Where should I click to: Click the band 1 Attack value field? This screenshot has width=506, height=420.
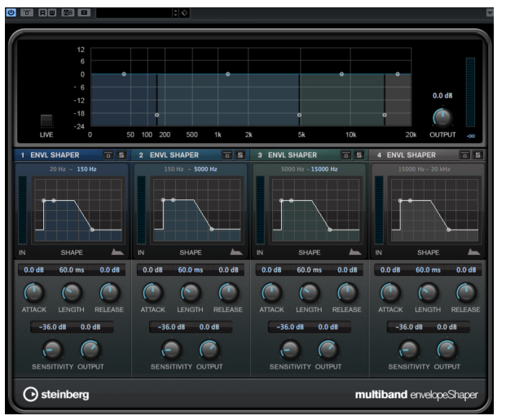point(33,269)
